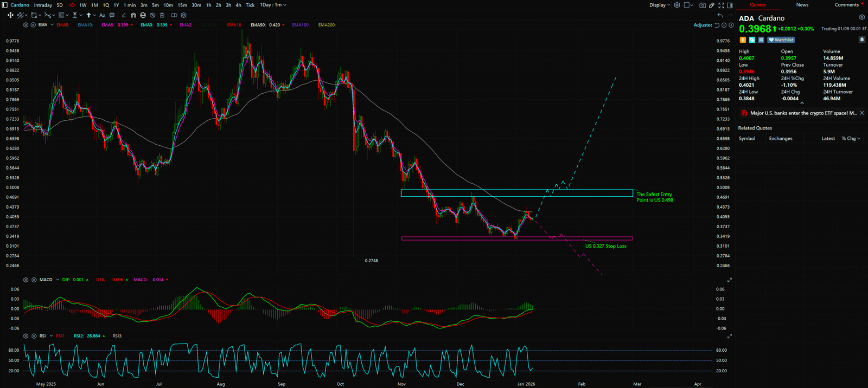This screenshot has width=868, height=388.
Task: Expand the Display dropdown
Action: [660, 5]
